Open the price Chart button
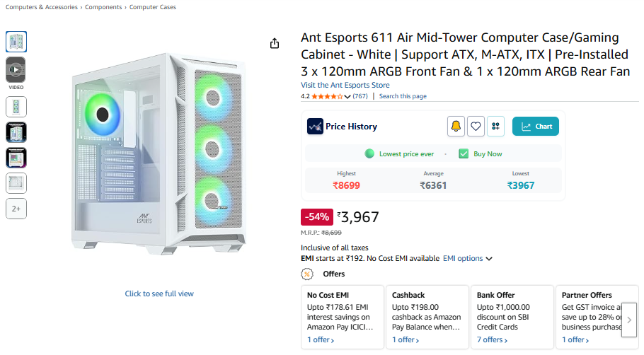The width and height of the screenshot is (644, 355). coord(536,127)
